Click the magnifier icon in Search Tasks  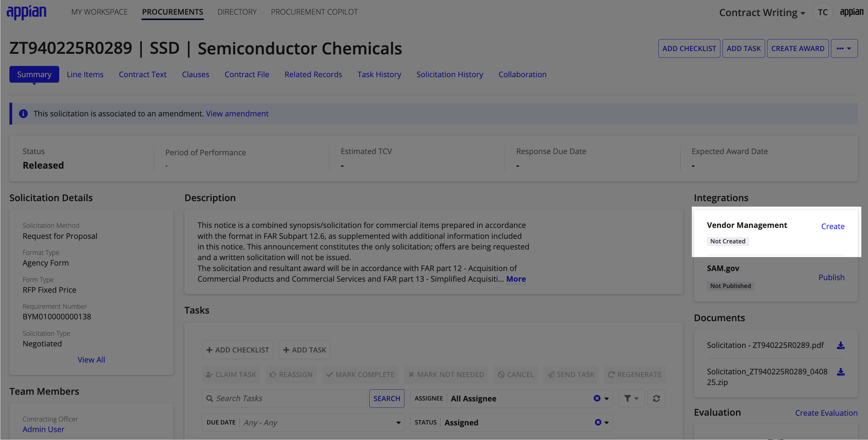pos(209,399)
